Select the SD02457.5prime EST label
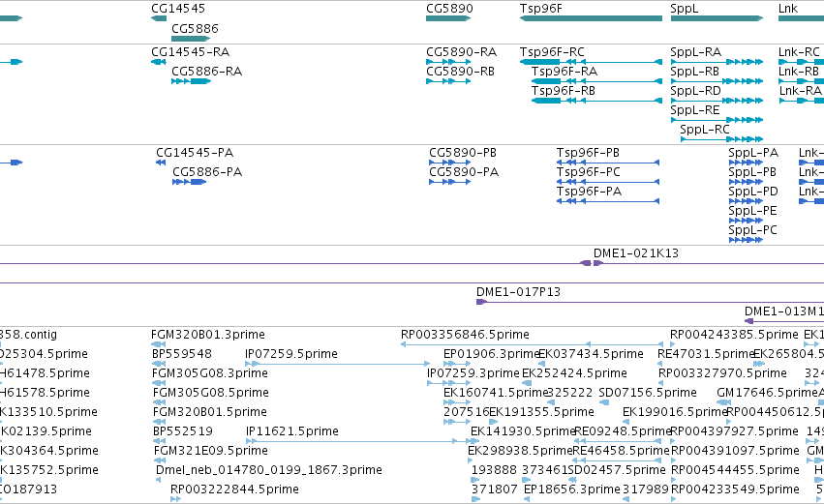The height and width of the screenshot is (504, 824). [617, 471]
